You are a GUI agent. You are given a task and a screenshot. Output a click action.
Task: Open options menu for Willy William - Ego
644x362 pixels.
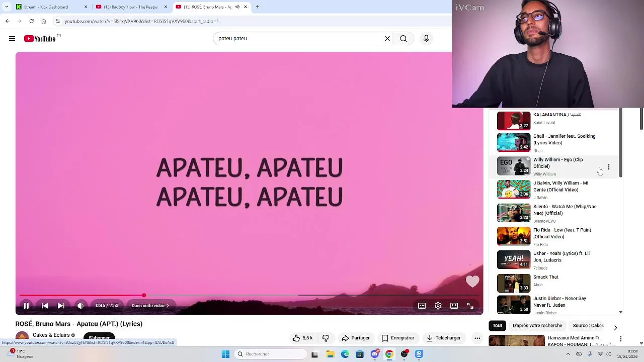[609, 167]
